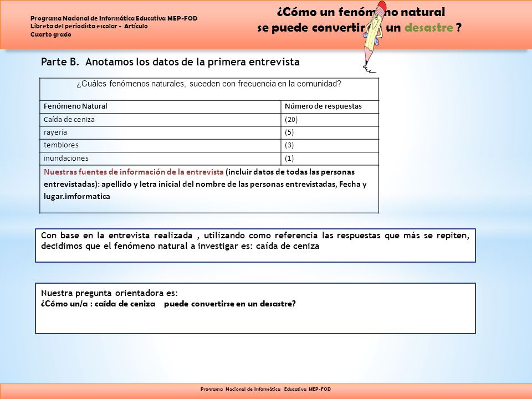Screen dimensions: 532x399
Task: Select 'Cuarto grado' header text
Action: tap(51, 34)
